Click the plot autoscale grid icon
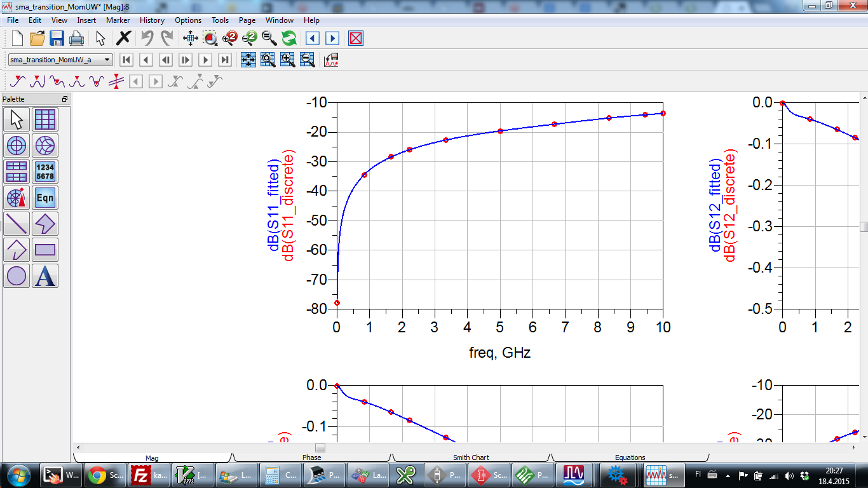Viewport: 868px width, 488px height. (x=248, y=60)
